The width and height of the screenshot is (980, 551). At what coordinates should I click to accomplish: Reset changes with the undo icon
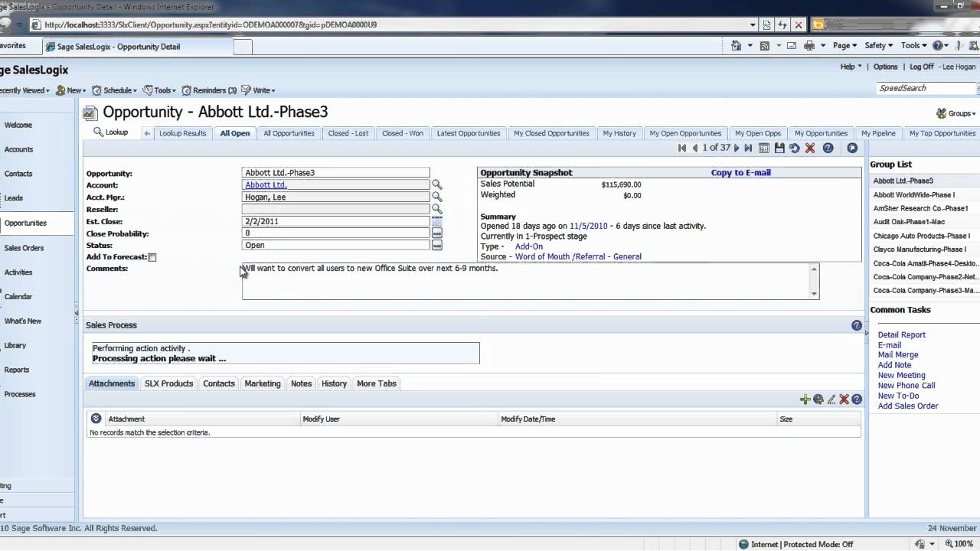point(795,148)
